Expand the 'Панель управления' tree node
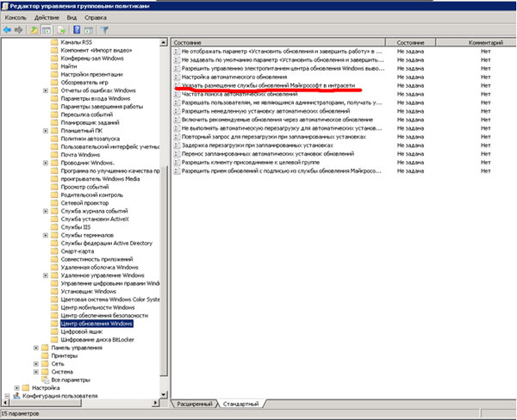Screen dimensions: 517x420 point(35,348)
